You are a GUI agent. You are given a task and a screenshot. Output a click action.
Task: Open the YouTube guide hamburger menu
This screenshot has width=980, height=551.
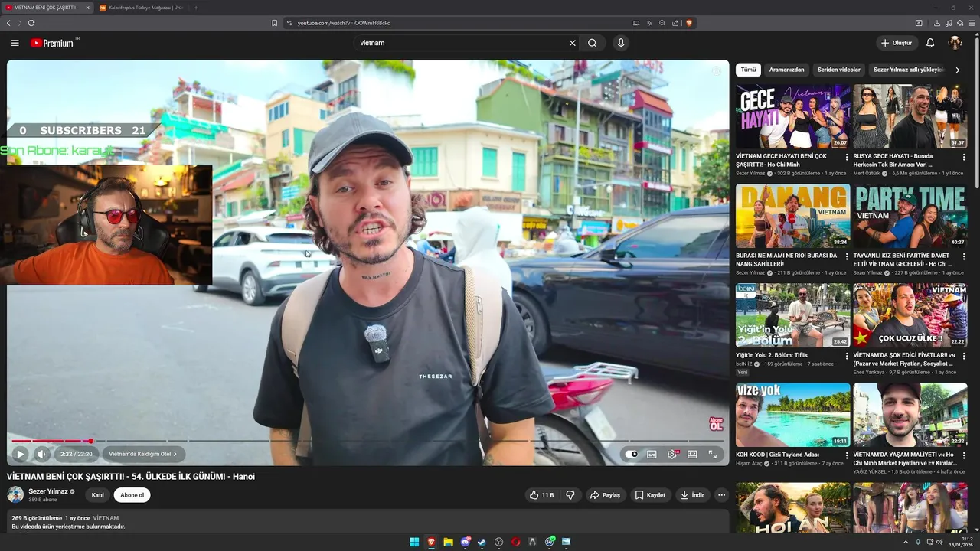point(15,43)
